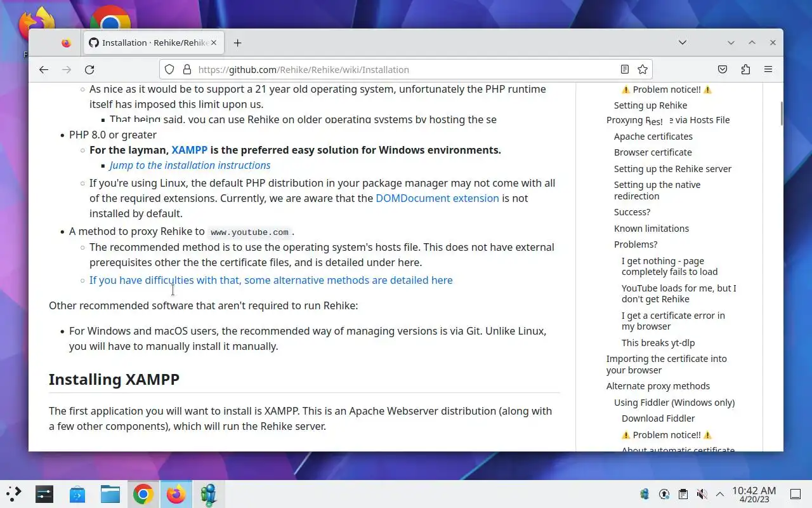Show site security padlock info
Screen dimensions: 812x508
187,70
